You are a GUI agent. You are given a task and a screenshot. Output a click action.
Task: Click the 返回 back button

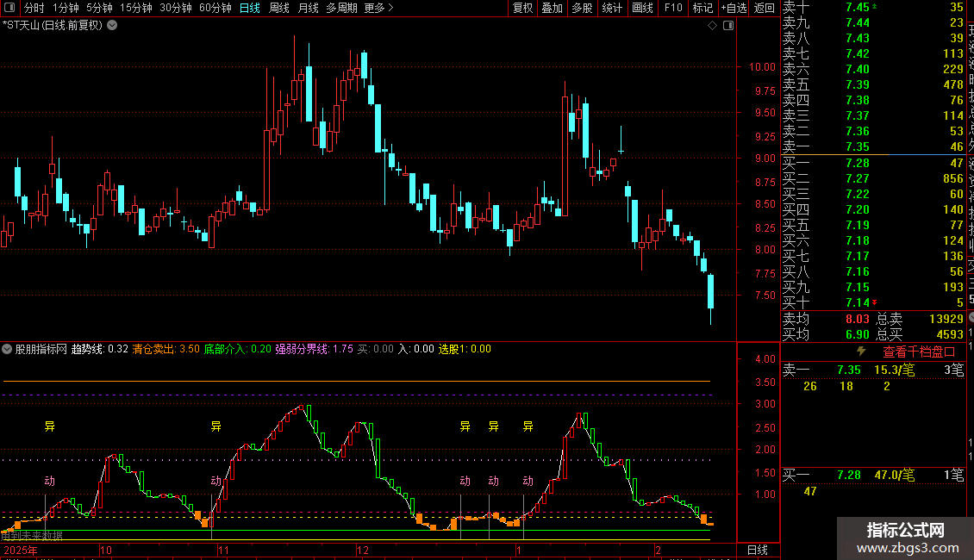(764, 8)
